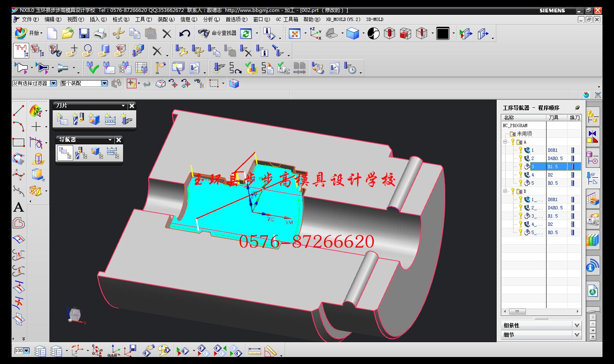Viewport: 614px width, 364px height.
Task: Click the Post Process icon
Action: [x=318, y=68]
